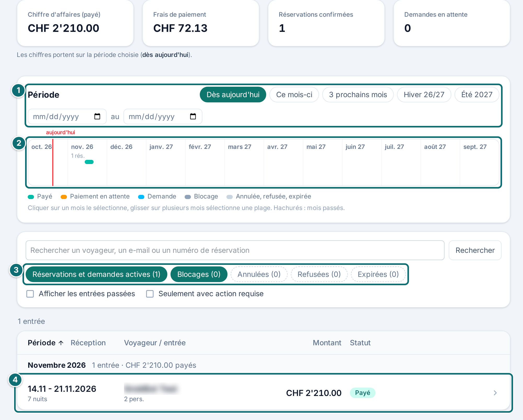523x420 pixels.
Task: Enable the Expirées (0) filter chip
Action: click(378, 274)
